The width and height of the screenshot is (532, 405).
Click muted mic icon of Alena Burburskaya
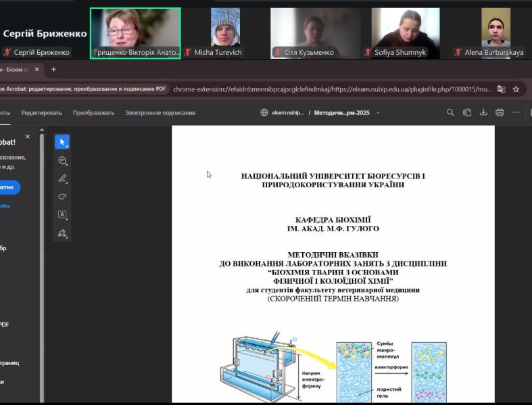click(x=458, y=52)
